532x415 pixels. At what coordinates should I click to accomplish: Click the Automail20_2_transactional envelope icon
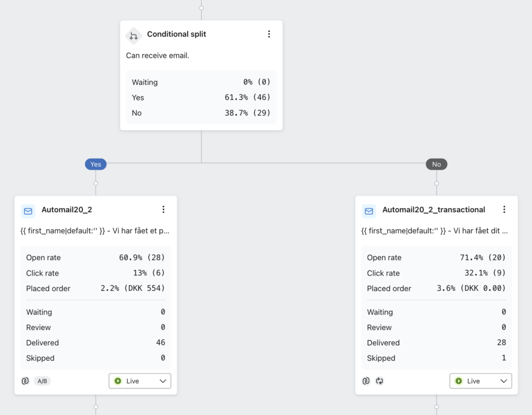[x=369, y=211]
